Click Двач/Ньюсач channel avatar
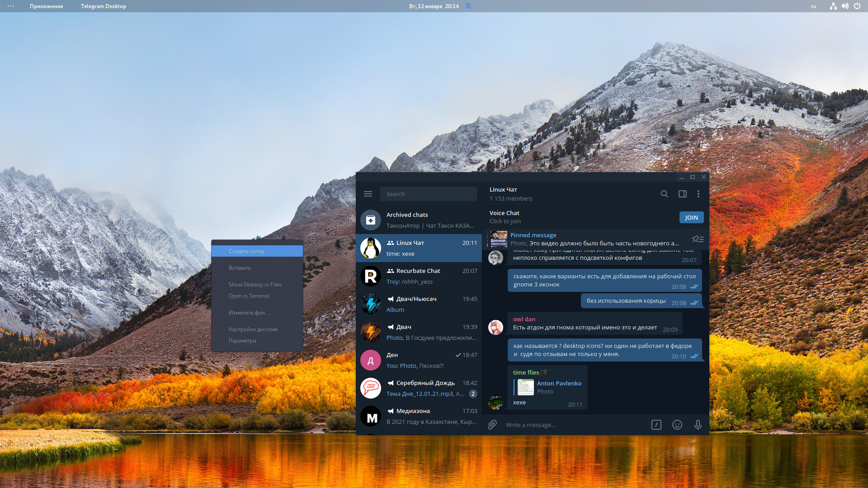Image resolution: width=868 pixels, height=488 pixels. click(x=371, y=304)
